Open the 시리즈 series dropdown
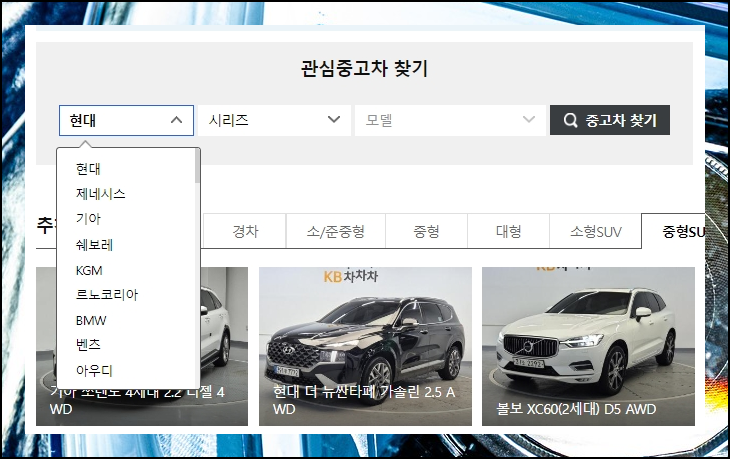 coord(274,121)
